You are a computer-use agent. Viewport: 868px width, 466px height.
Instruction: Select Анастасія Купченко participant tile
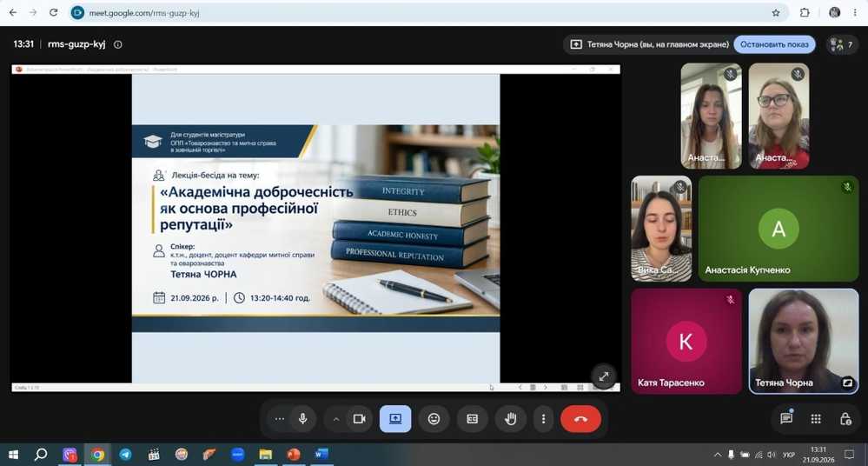(x=779, y=229)
